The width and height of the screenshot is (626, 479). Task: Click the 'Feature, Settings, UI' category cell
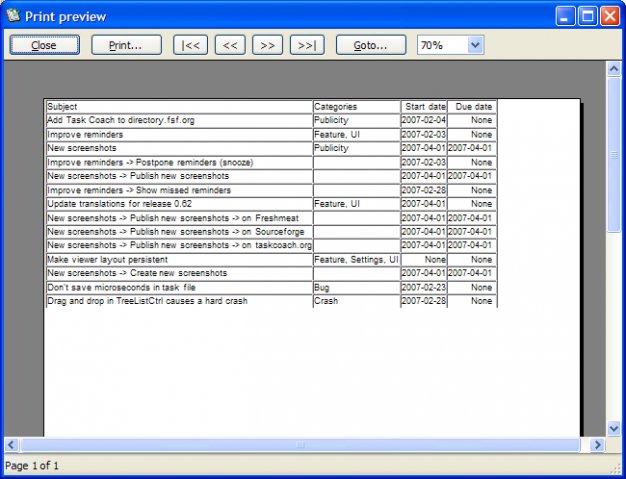[357, 260]
